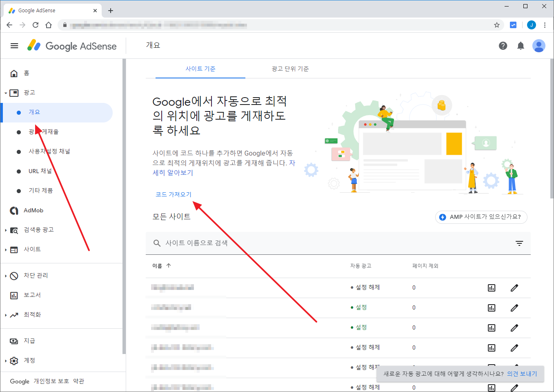Reload the page
This screenshot has width=554, height=392.
tap(36, 25)
